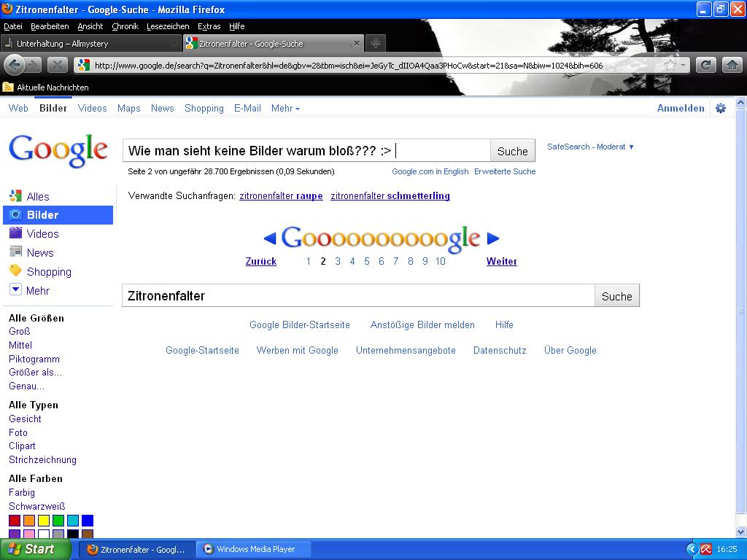Open the address bar history dropdown arrow
The width and height of the screenshot is (747, 560).
coord(683,65)
